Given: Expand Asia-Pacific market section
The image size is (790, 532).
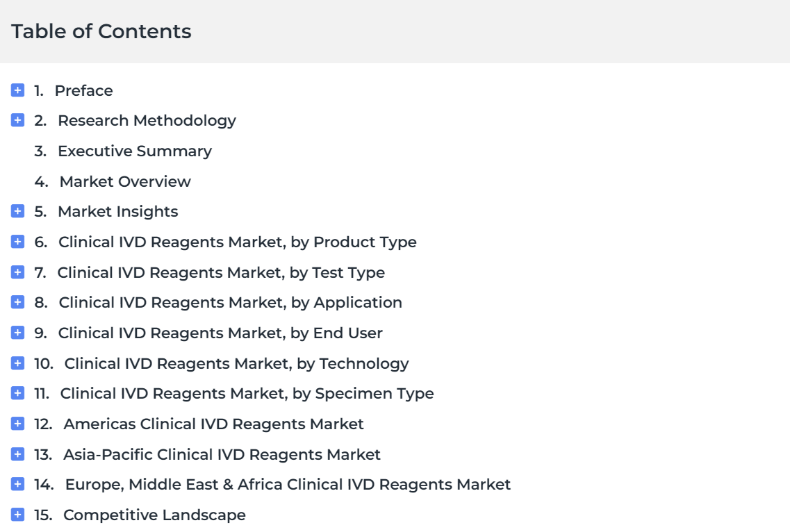Looking at the screenshot, I should click(17, 454).
